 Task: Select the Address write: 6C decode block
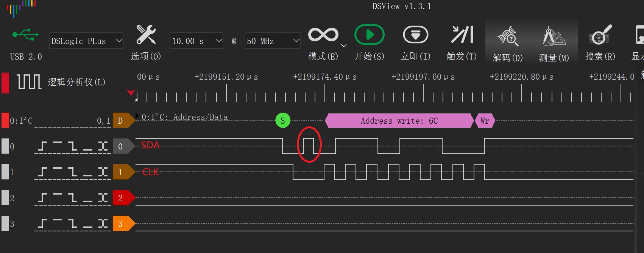[399, 121]
